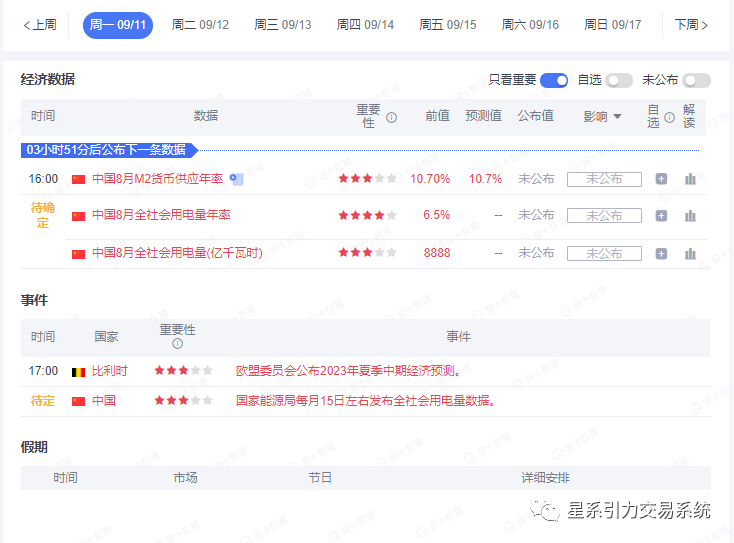Click star rating of 比利时 event row
Viewport: 734px width, 543px height.
pos(184,371)
